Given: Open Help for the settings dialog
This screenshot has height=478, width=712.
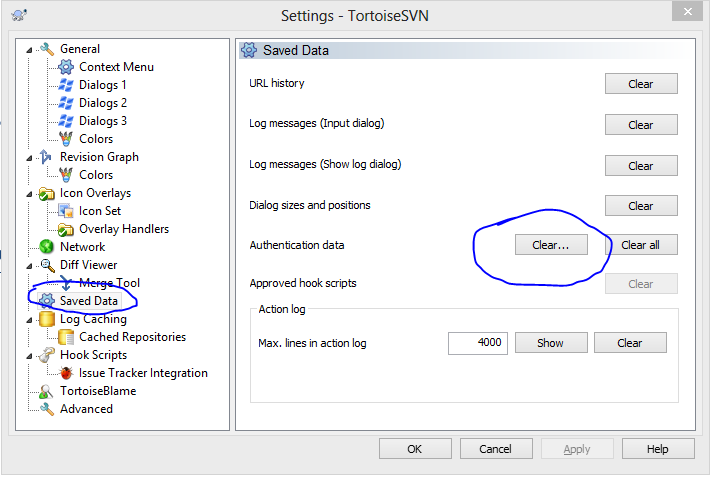Looking at the screenshot, I should (x=657, y=449).
